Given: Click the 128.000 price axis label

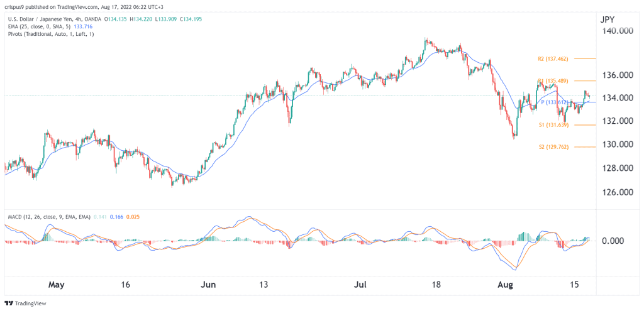Looking at the screenshot, I should coord(618,168).
